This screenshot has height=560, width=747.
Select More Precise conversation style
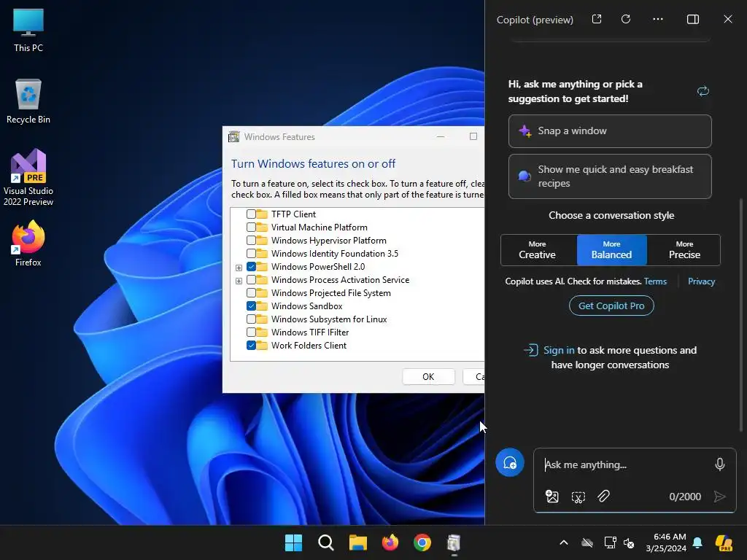click(684, 250)
